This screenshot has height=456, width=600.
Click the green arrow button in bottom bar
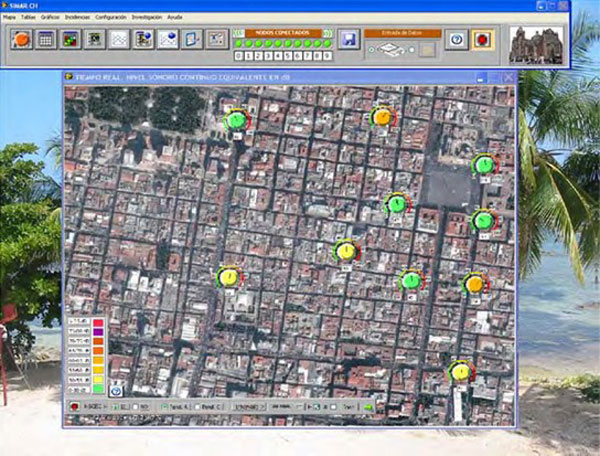(368, 407)
